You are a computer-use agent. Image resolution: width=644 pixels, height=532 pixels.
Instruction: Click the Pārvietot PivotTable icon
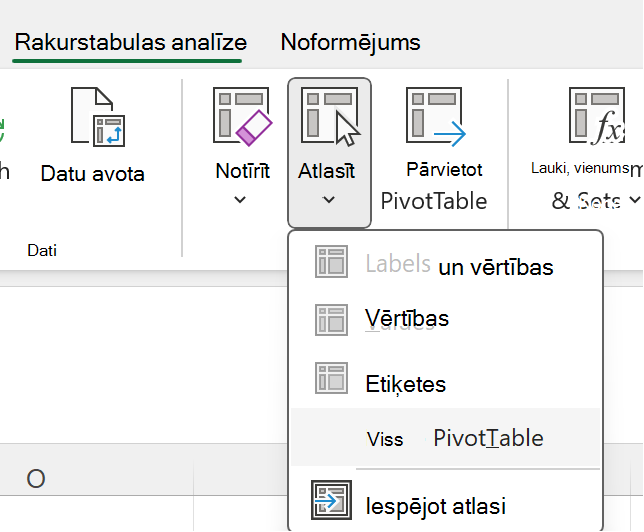(x=436, y=116)
